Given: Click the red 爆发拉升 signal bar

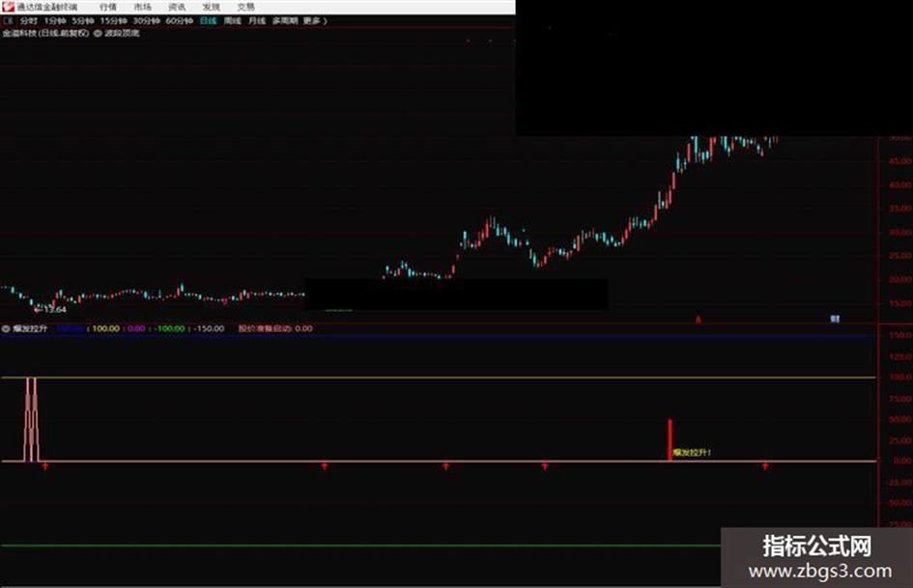Looking at the screenshot, I should (670, 439).
